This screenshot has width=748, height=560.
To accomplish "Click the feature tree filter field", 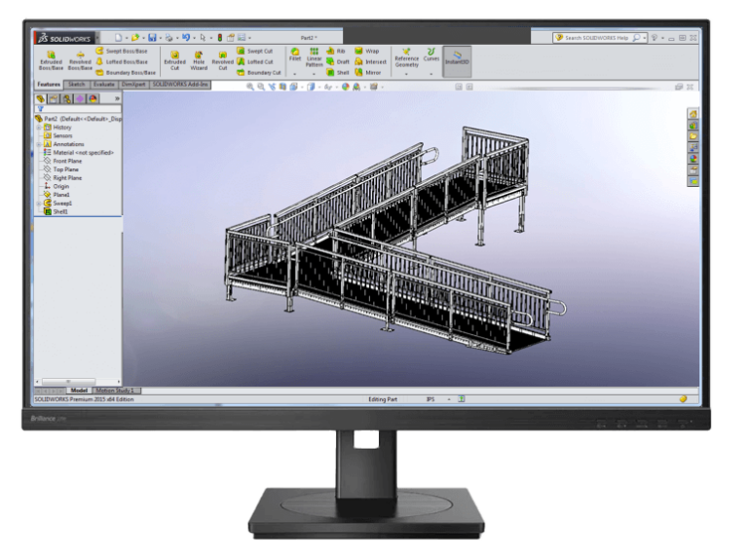I will coord(79,109).
